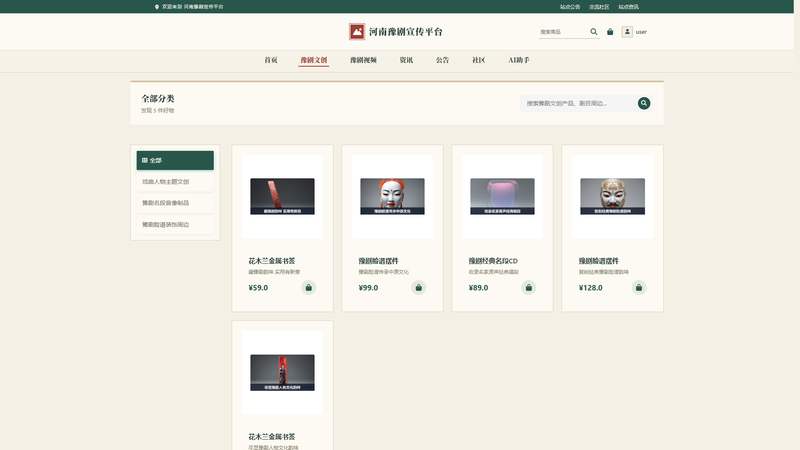800x450 pixels.
Task: Click the 收录名家原声经典唱段 description text
Action: pyautogui.click(x=493, y=272)
